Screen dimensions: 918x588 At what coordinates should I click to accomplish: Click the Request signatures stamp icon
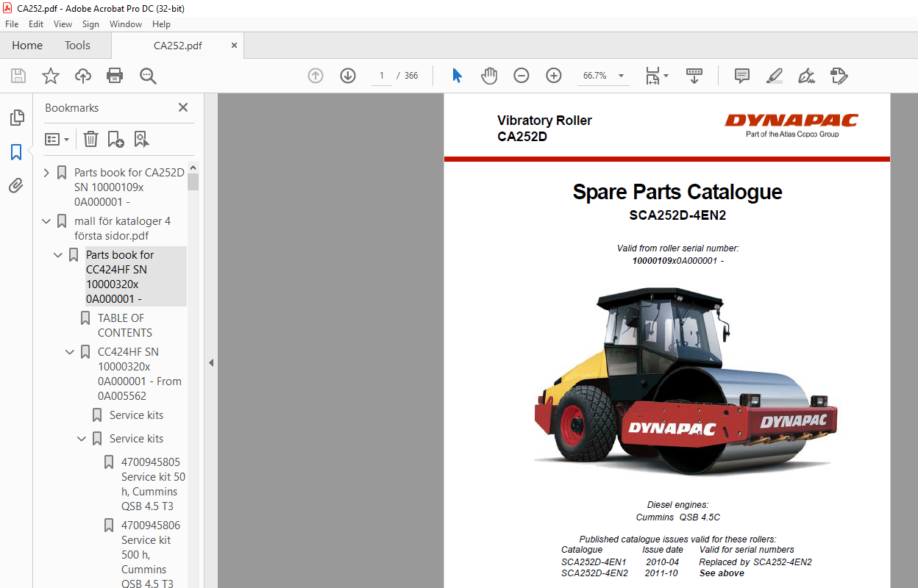click(x=839, y=76)
